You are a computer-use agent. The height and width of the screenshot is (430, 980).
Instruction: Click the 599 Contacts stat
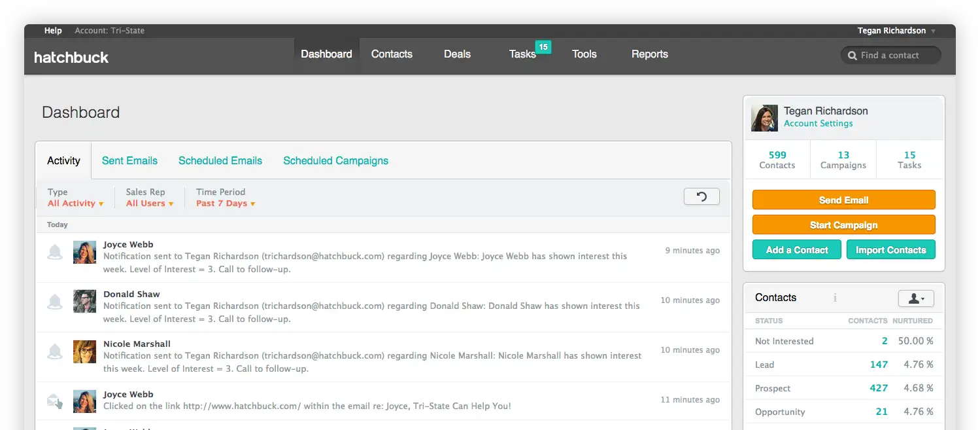(x=777, y=160)
